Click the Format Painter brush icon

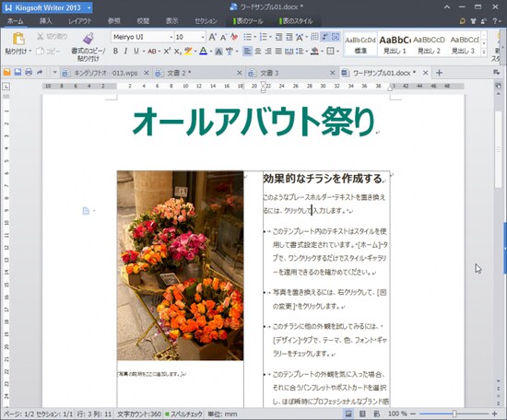88,39
